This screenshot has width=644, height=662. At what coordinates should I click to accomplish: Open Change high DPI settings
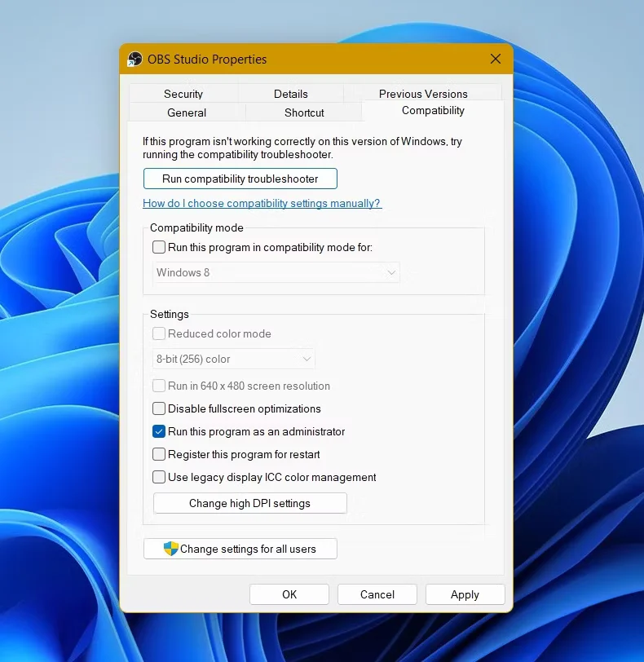249,503
